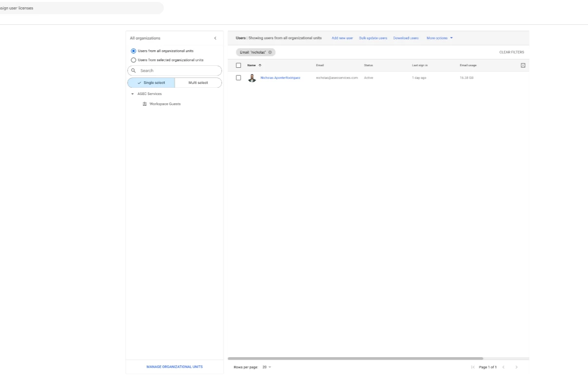Tick the checkbox for Nicholas Aponte-Rodriguez
Screen dimensions: 588x382
pos(239,78)
